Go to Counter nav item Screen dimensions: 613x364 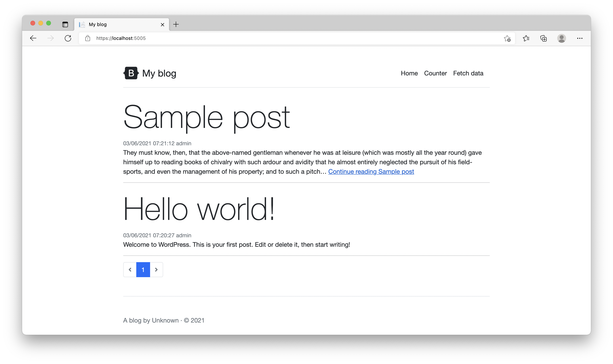[435, 73]
